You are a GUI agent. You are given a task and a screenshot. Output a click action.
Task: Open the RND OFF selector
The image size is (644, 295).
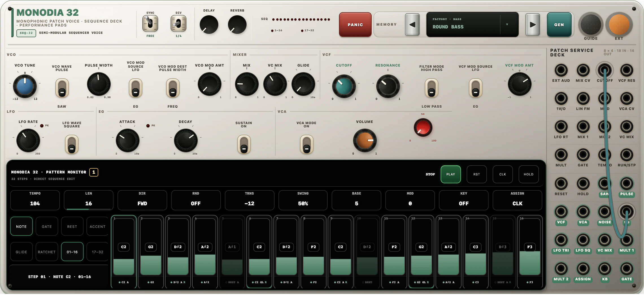pos(196,200)
